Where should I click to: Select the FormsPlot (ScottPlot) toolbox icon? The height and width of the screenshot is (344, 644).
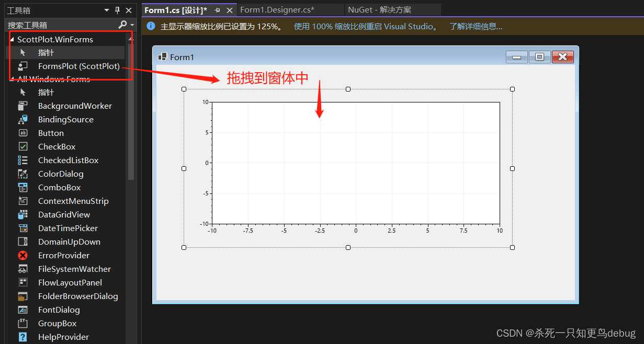(x=23, y=66)
